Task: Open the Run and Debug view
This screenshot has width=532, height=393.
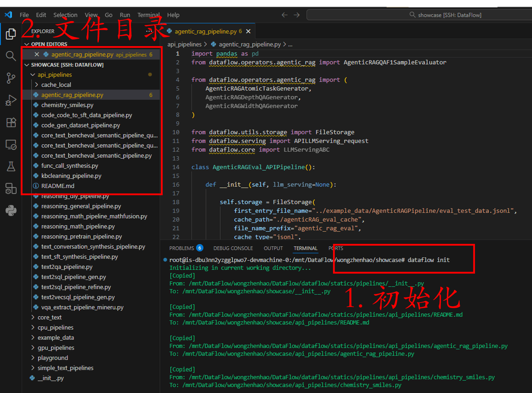Action: tap(10, 100)
